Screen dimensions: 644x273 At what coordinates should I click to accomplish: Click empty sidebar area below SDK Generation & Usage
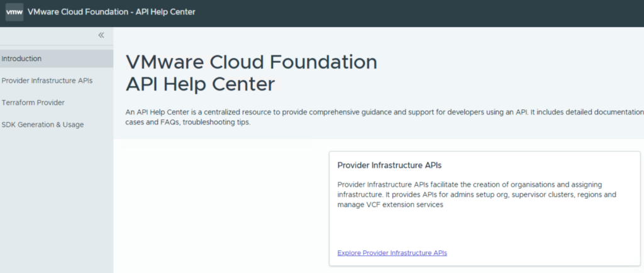[x=57, y=201]
